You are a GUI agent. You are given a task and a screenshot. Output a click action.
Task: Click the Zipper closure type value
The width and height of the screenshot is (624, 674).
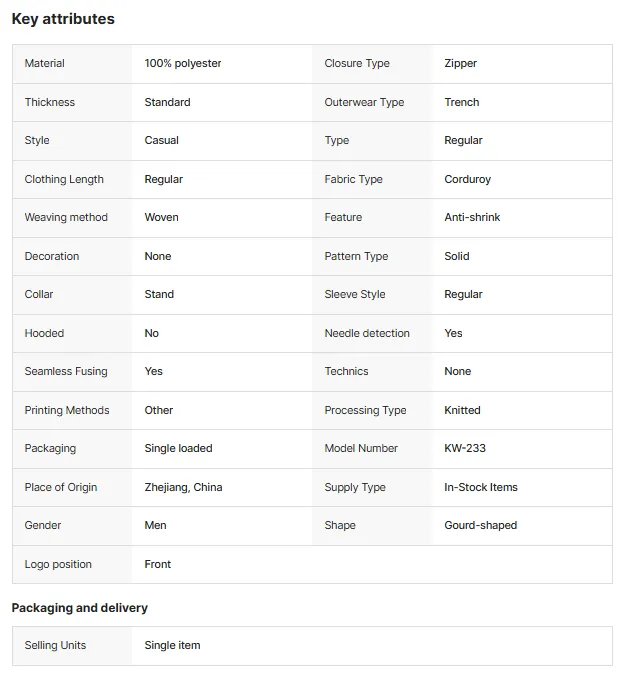(x=460, y=63)
